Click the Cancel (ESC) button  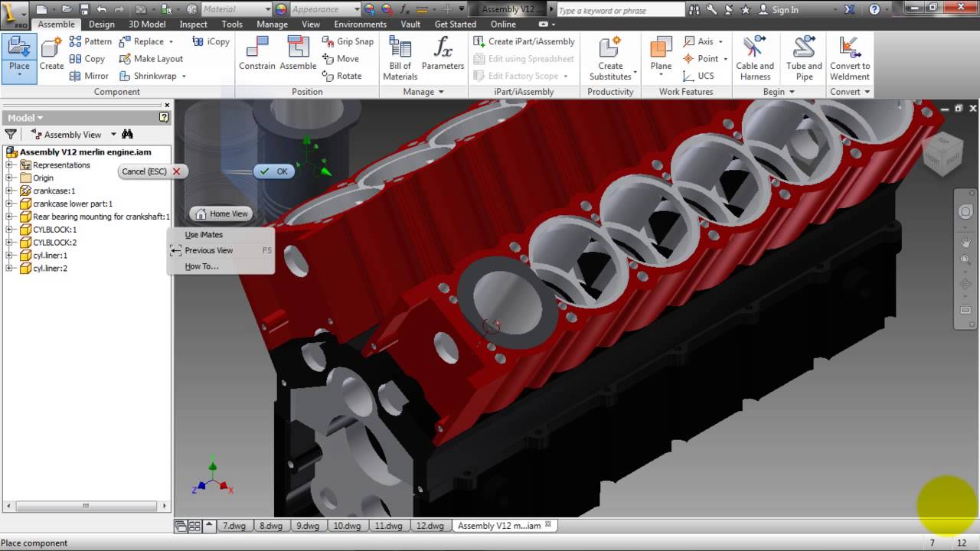click(152, 171)
